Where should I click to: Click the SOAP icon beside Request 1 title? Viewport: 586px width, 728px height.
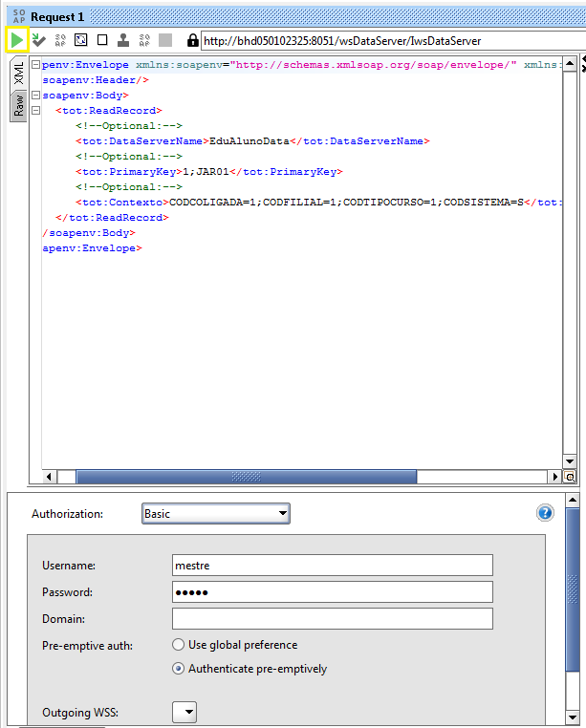coord(18,16)
